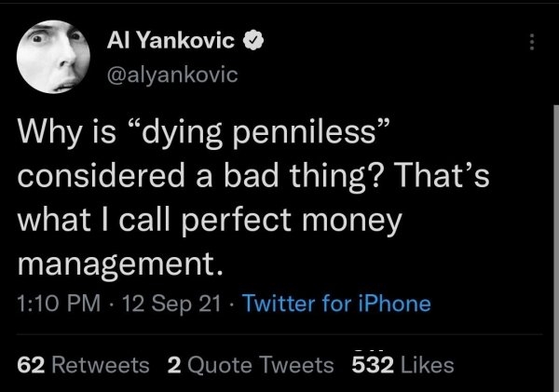Viewport: 559px width, 392px height.
Task: View the 62 Retweets list
Action: pos(84,365)
